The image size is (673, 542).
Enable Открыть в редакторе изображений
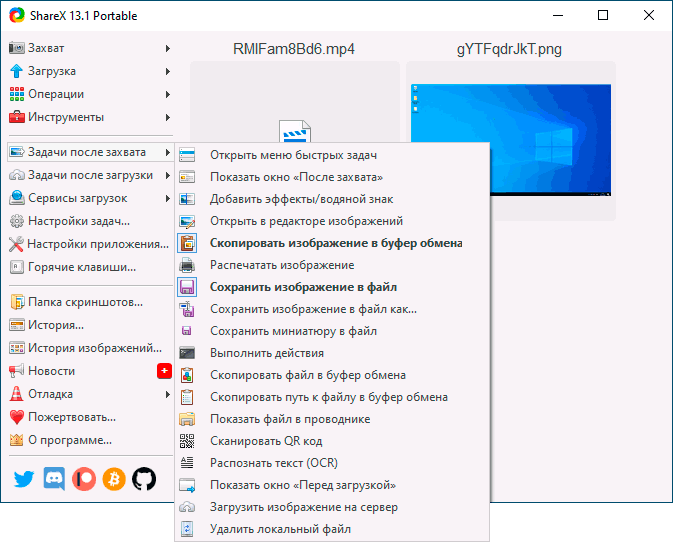(332, 221)
